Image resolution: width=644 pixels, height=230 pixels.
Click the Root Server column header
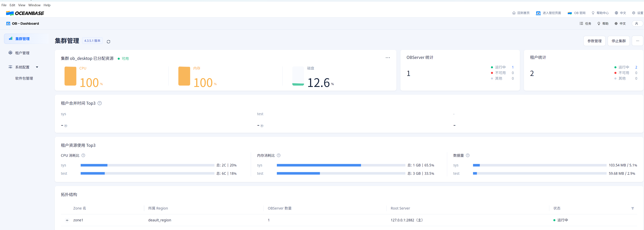(400, 208)
